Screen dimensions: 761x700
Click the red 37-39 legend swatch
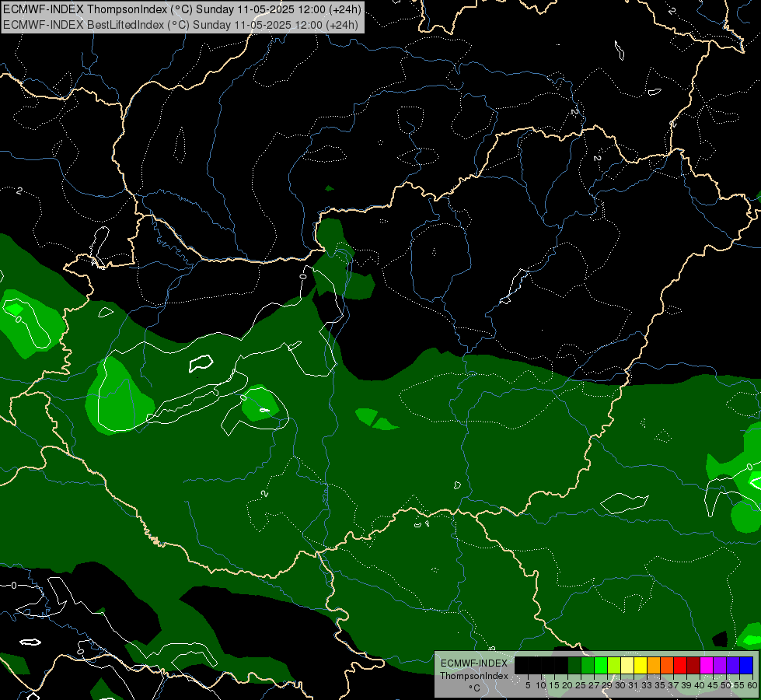click(680, 665)
